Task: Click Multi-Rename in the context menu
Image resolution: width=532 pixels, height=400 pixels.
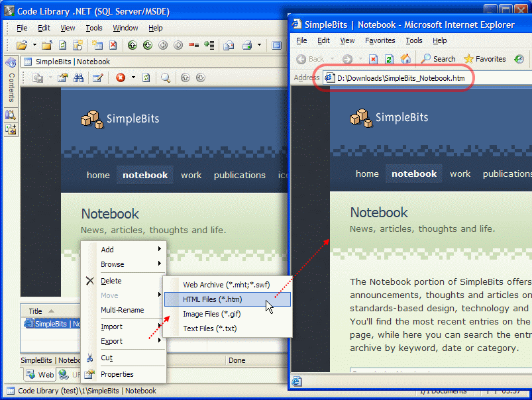Action: pos(122,310)
